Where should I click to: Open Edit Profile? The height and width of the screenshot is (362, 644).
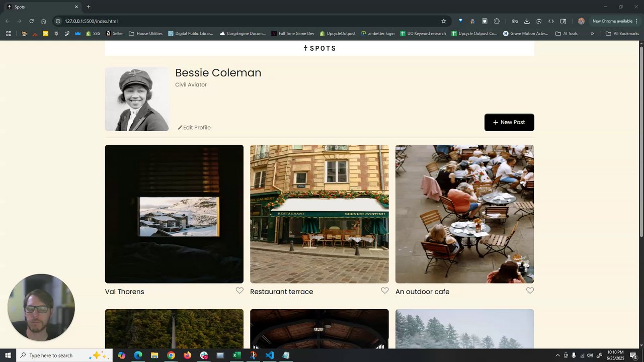click(x=194, y=128)
